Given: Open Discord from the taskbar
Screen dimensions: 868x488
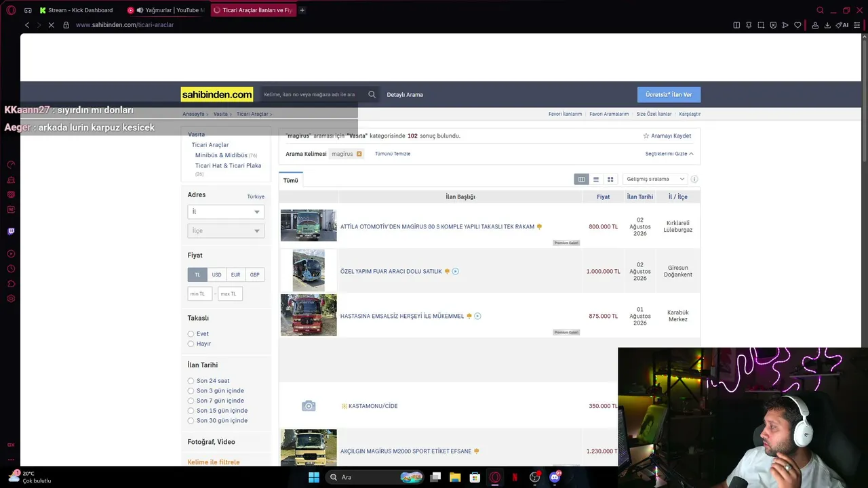Looking at the screenshot, I should click(555, 477).
